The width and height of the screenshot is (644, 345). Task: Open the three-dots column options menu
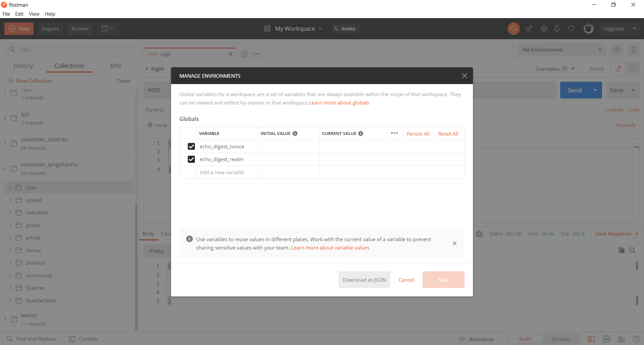tap(394, 133)
